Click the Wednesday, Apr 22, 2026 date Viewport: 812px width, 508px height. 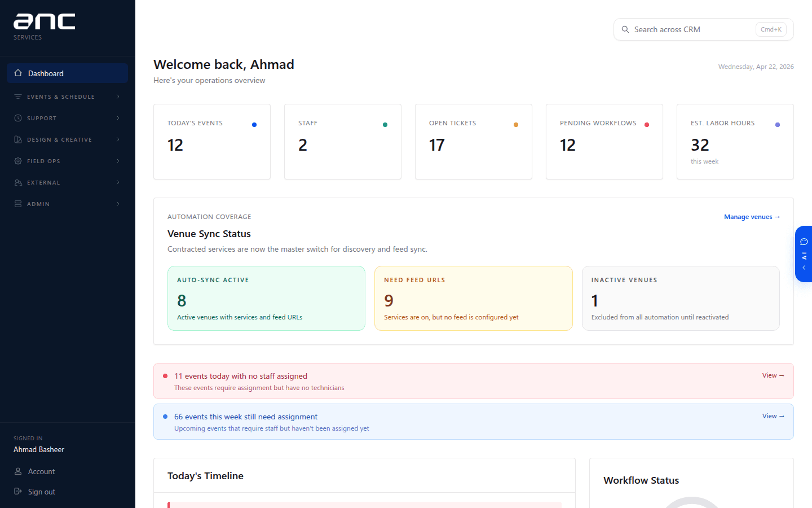pyautogui.click(x=756, y=67)
